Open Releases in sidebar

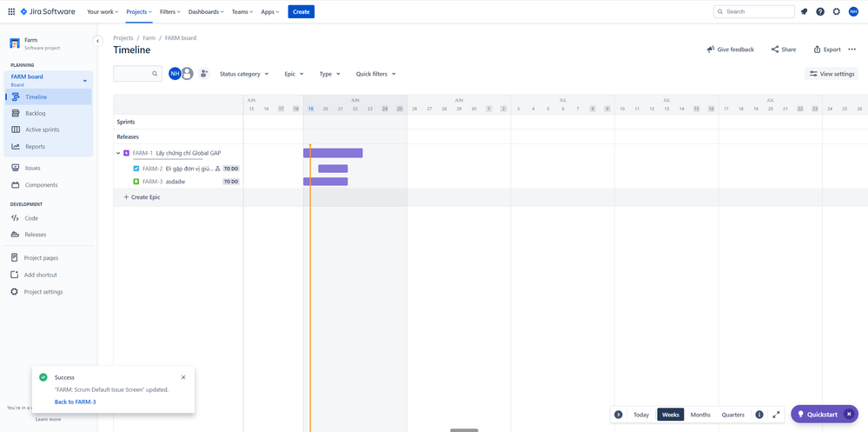[x=49, y=235]
